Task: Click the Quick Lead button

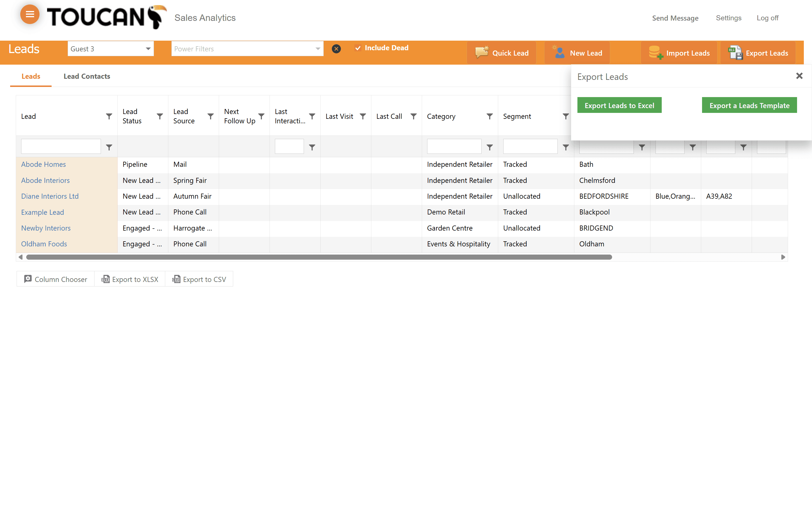Action: (502, 53)
